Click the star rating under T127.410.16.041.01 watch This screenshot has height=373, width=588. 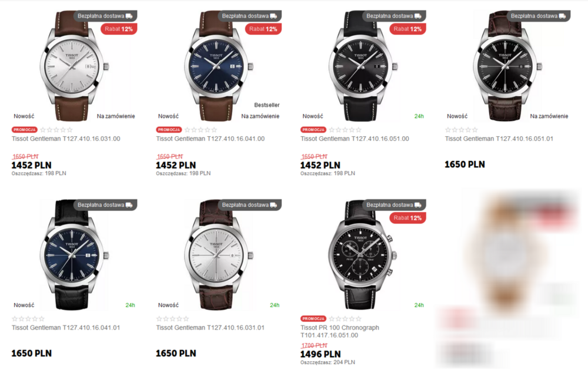[x=28, y=319]
